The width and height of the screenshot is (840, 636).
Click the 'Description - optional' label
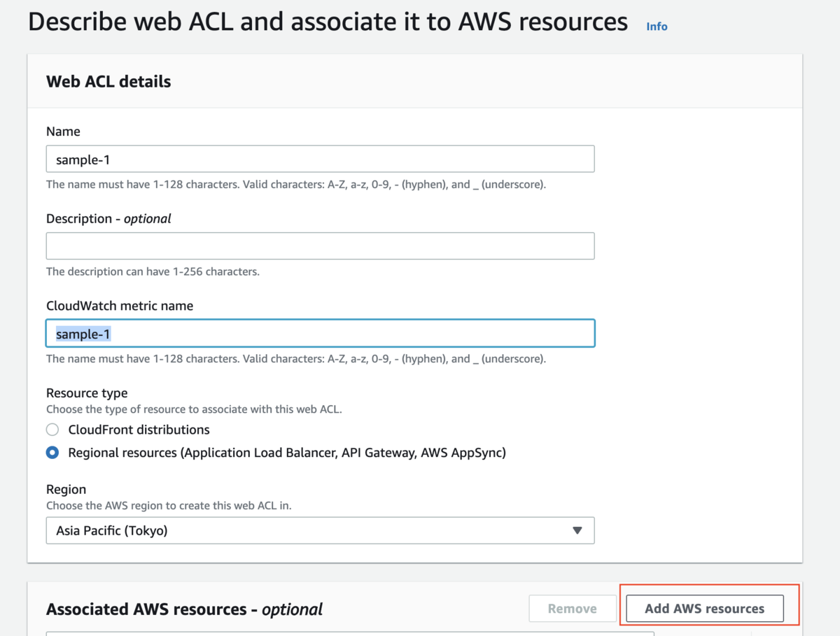click(x=108, y=218)
